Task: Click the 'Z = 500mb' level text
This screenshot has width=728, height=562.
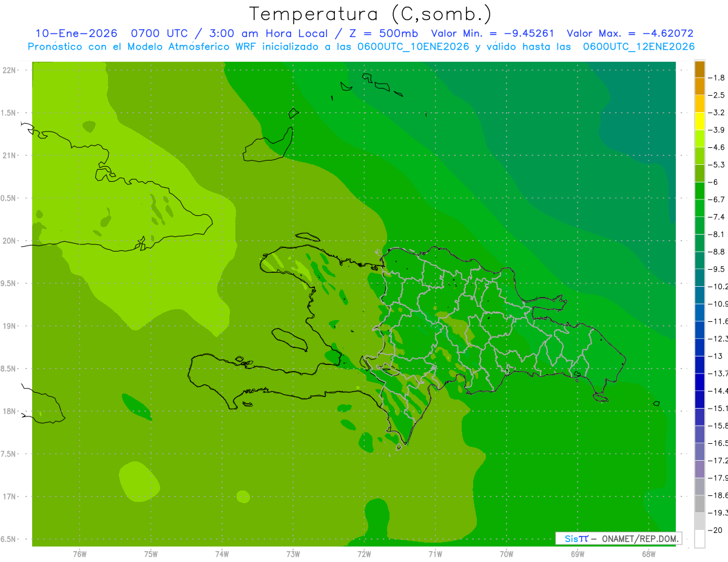Action: pyautogui.click(x=383, y=33)
